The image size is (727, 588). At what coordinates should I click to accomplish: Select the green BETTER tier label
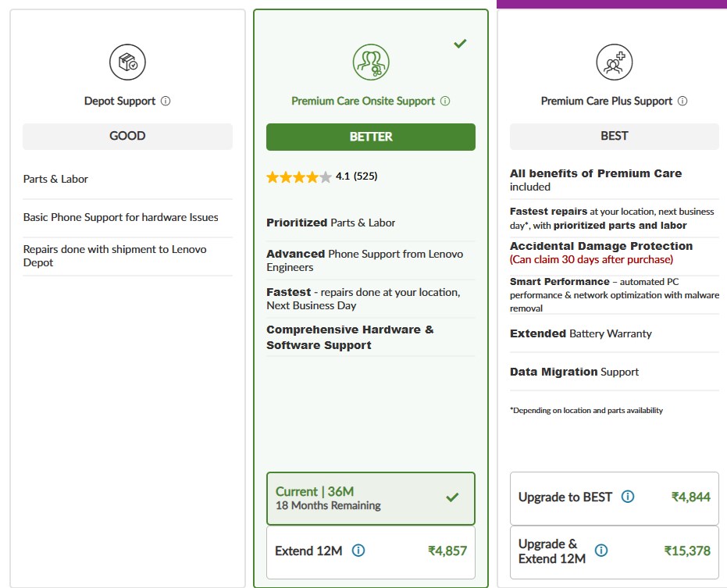tap(371, 137)
